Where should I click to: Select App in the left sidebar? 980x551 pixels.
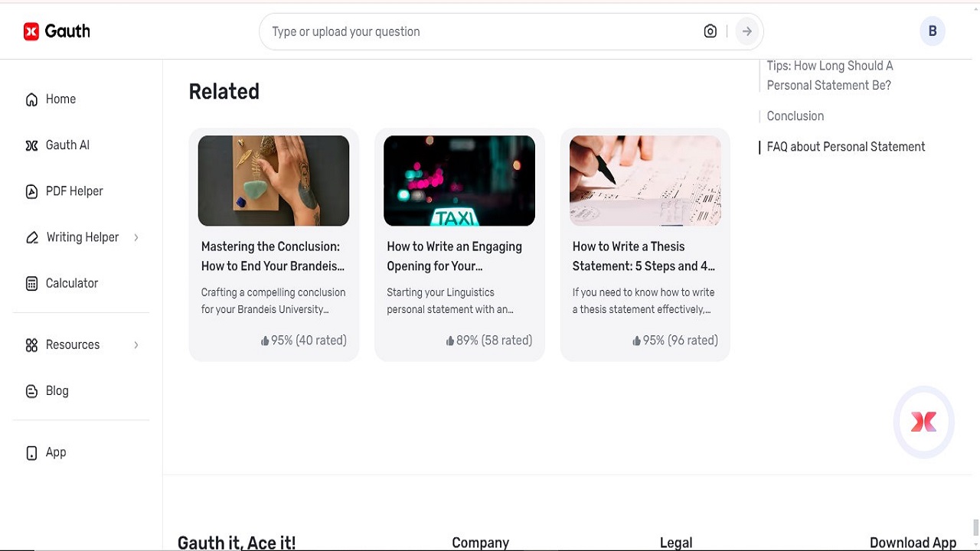coord(56,452)
